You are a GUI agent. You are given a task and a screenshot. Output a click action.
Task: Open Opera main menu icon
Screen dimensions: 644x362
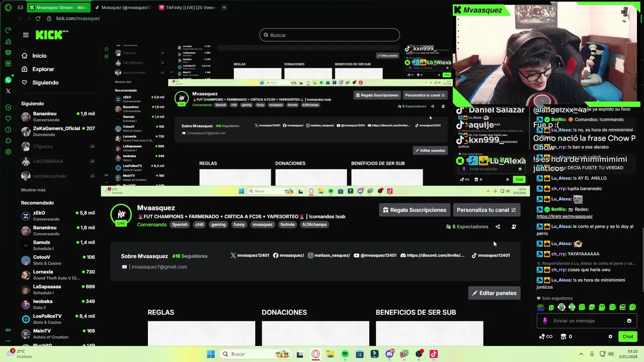click(x=8, y=8)
